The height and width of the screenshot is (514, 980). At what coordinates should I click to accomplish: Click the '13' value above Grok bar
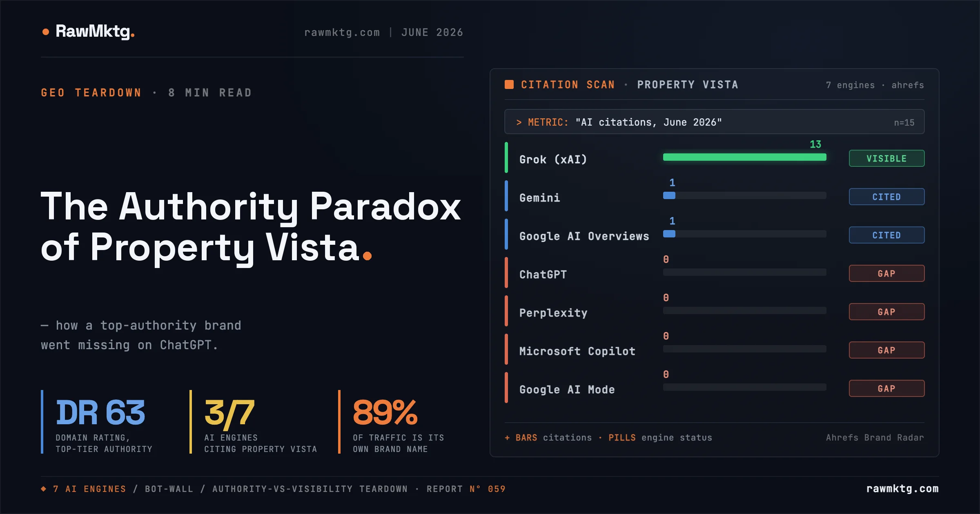pyautogui.click(x=815, y=144)
